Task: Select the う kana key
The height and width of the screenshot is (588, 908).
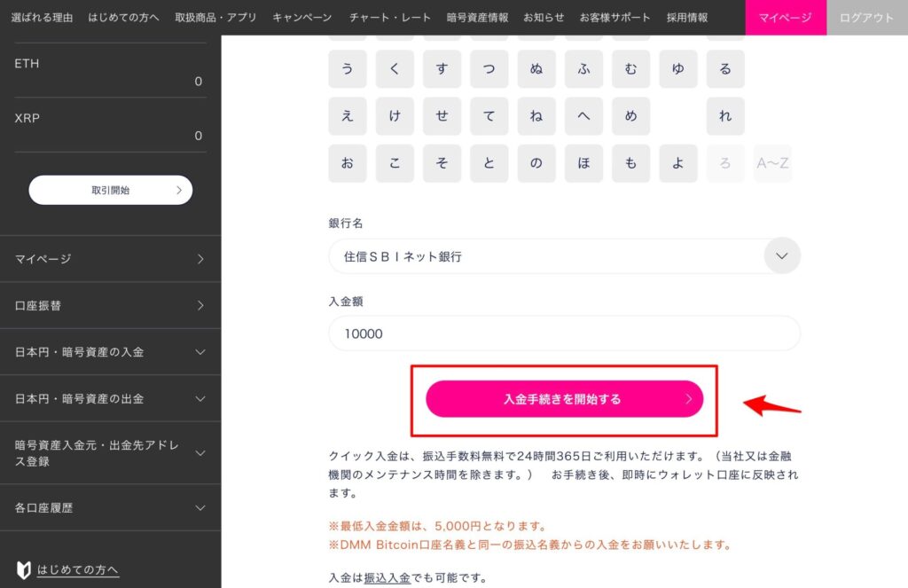Action: [x=348, y=69]
